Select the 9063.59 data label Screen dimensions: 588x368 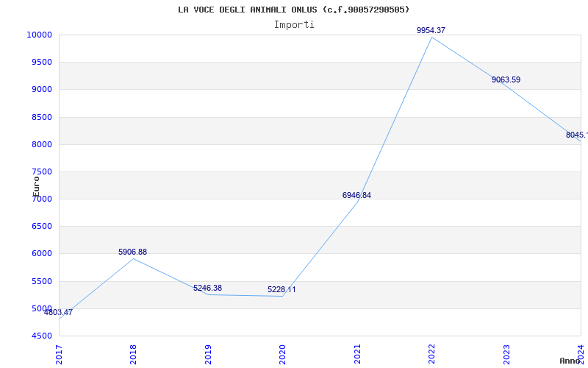(506, 79)
